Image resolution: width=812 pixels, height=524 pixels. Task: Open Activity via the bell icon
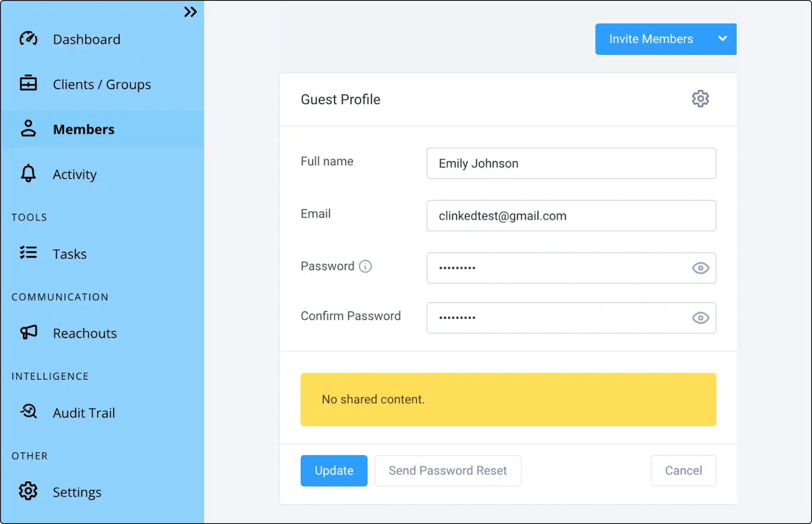(28, 174)
